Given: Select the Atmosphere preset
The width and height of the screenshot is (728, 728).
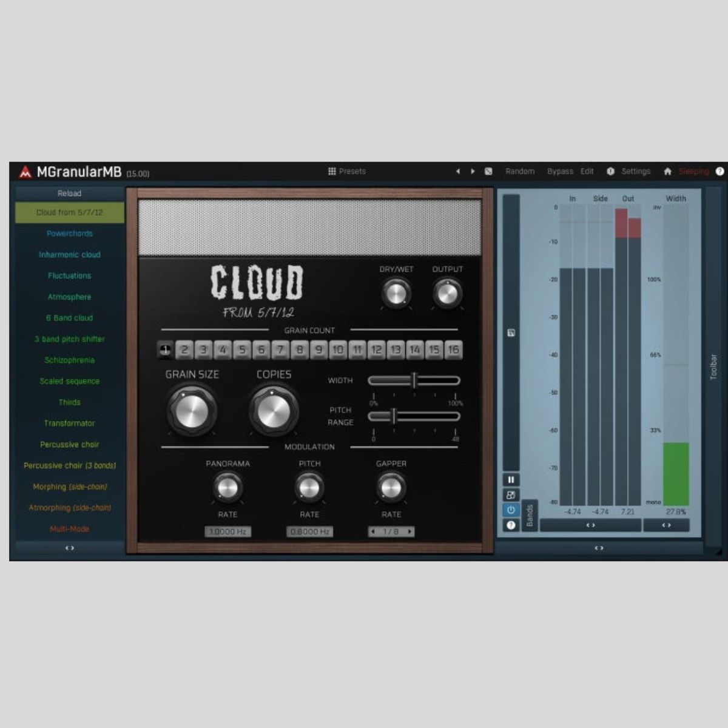Looking at the screenshot, I should coord(70,297).
